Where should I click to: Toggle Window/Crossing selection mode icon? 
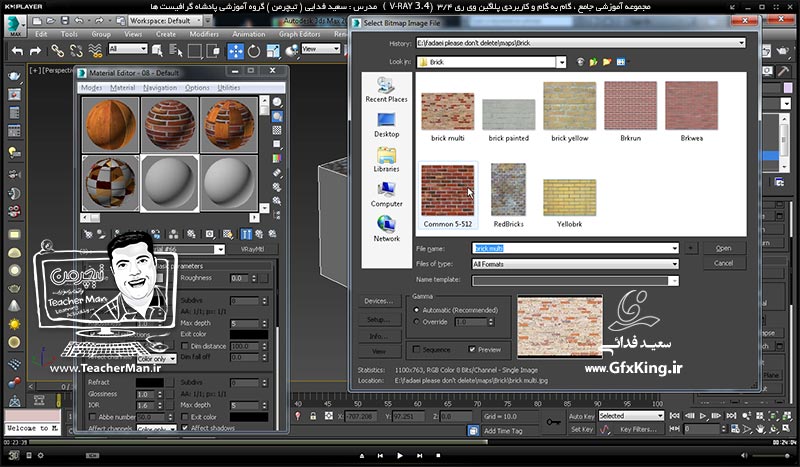click(213, 51)
